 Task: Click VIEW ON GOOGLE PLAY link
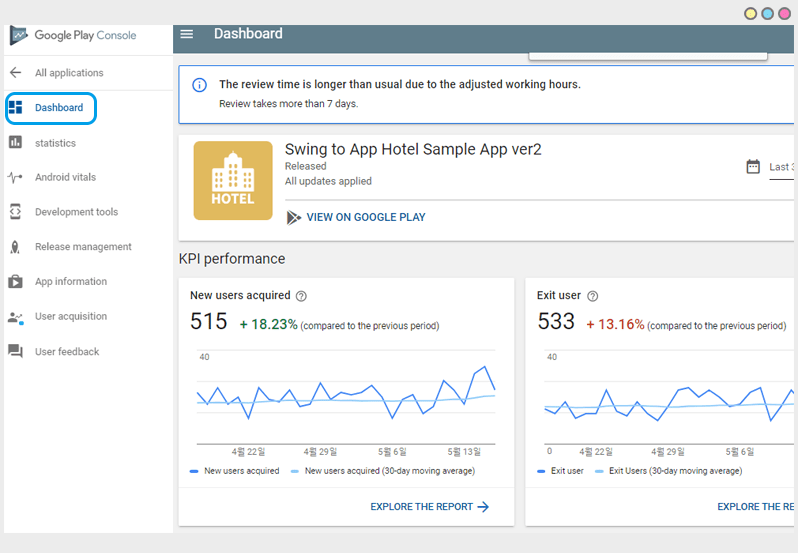point(365,217)
